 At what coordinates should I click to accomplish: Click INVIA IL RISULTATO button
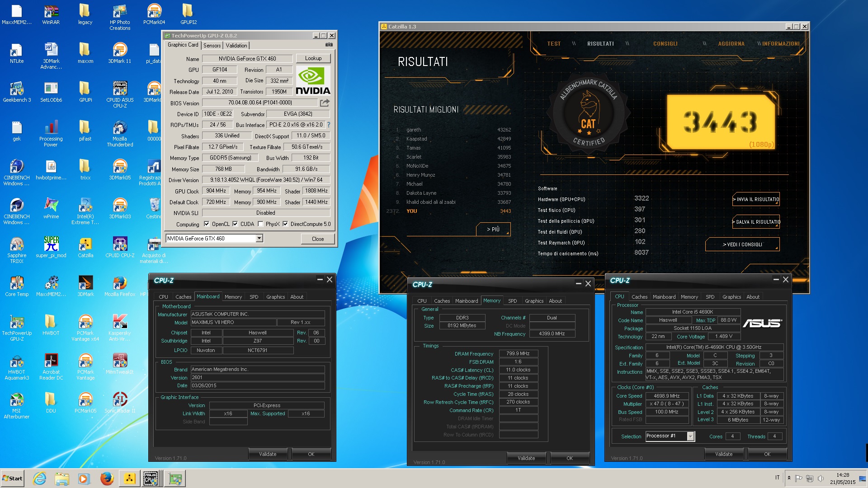click(756, 199)
